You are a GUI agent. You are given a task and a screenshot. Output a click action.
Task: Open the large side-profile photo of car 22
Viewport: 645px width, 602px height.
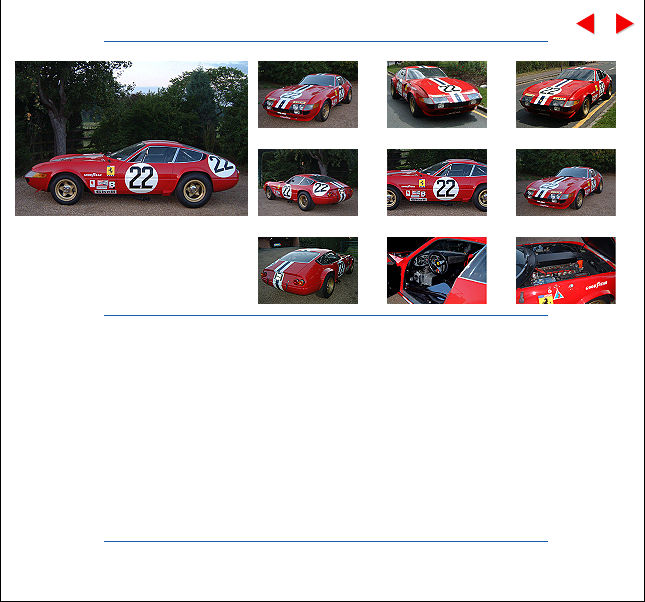[x=131, y=138]
